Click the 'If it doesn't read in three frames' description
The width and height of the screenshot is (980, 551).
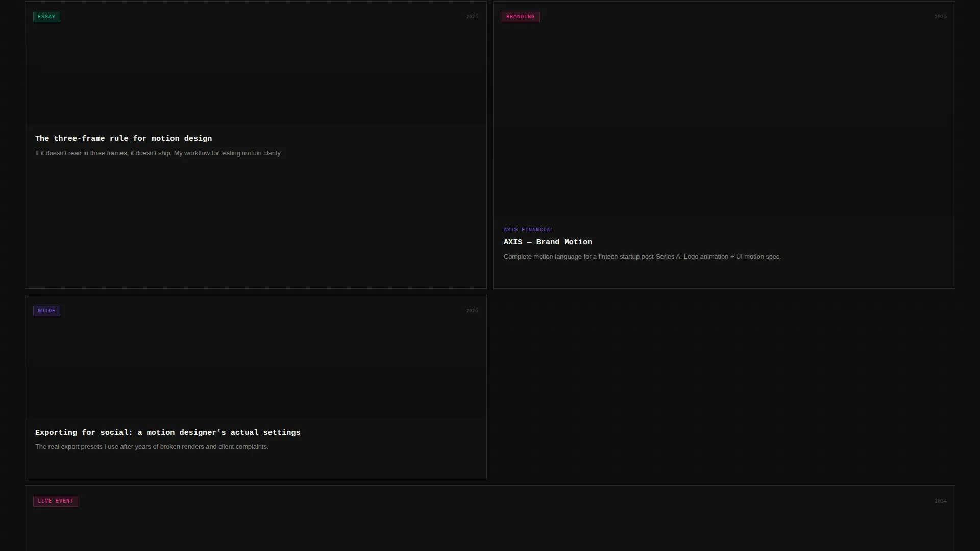158,153
